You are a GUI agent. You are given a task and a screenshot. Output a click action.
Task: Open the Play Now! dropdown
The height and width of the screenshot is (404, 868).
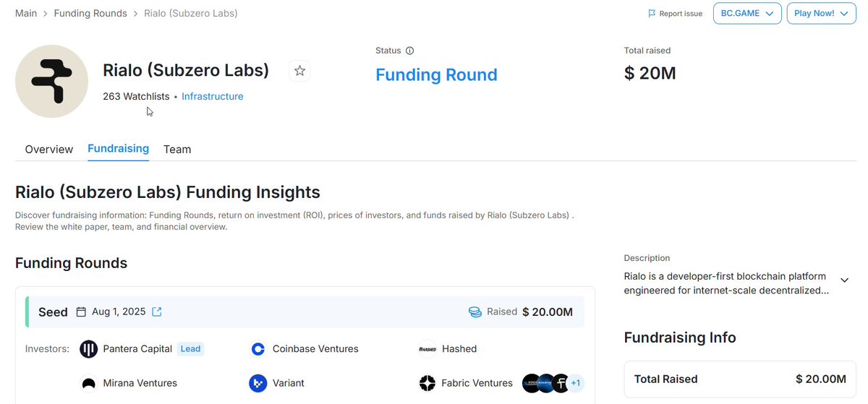click(821, 13)
